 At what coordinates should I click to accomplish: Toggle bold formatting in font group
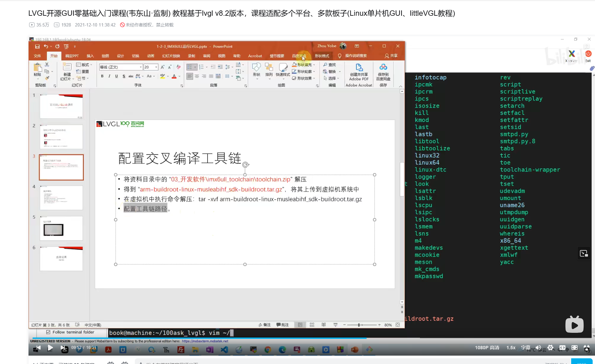click(102, 76)
